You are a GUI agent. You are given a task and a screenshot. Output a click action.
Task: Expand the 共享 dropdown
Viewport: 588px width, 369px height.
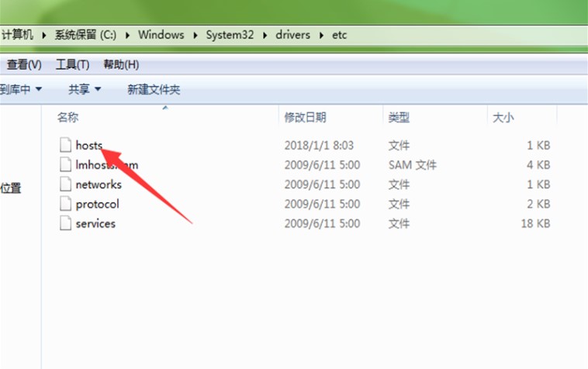point(85,90)
